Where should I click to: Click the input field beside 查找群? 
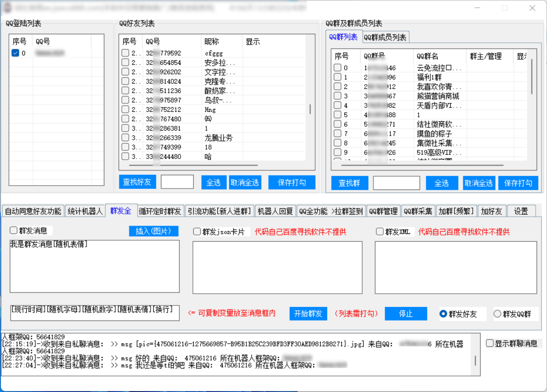pyautogui.click(x=396, y=183)
